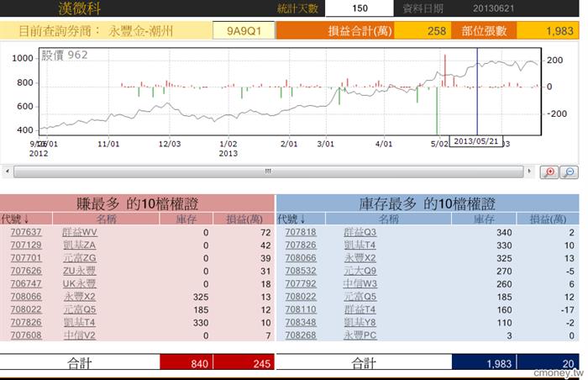Select the chart horizontal scrollbar thumb

tap(269, 172)
